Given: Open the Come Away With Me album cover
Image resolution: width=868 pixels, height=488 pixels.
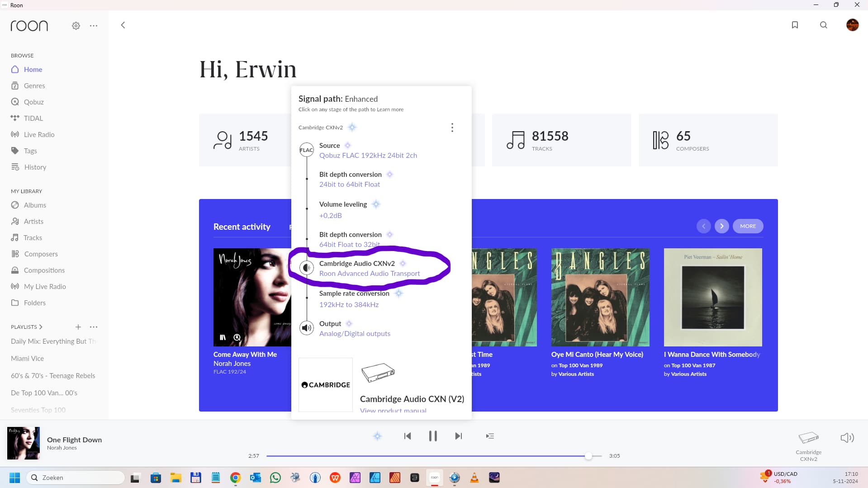Looking at the screenshot, I should coord(252,297).
